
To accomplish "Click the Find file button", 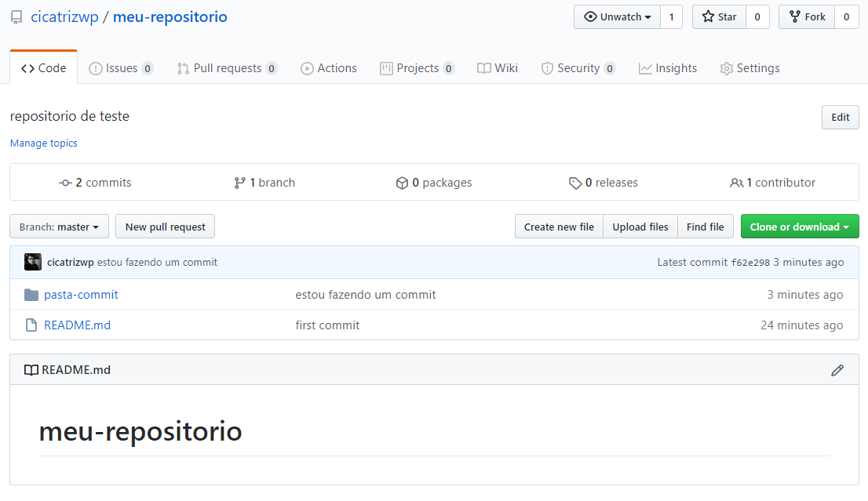I will pyautogui.click(x=706, y=227).
